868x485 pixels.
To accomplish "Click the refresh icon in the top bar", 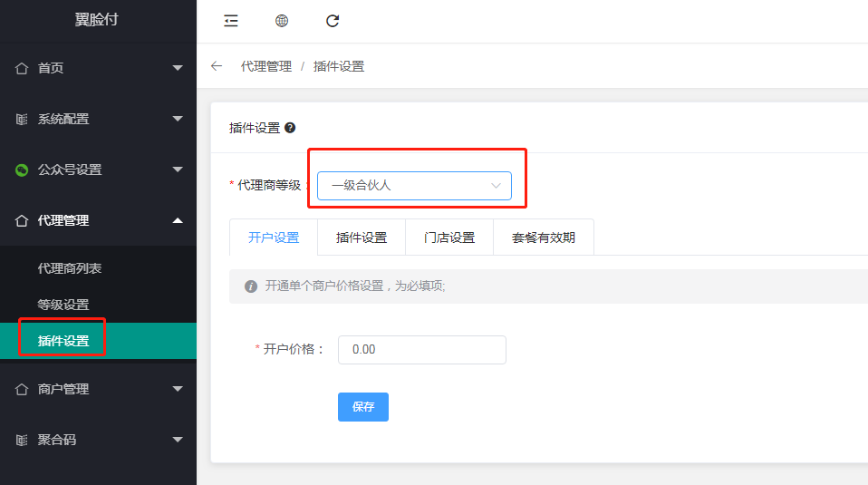I will point(333,21).
